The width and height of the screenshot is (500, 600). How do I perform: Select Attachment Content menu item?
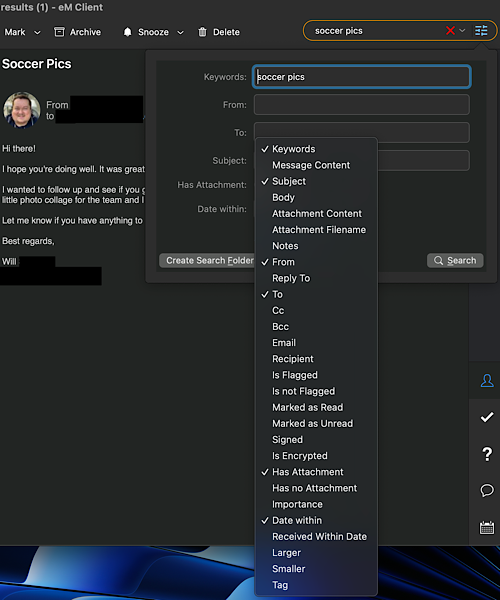coord(316,214)
